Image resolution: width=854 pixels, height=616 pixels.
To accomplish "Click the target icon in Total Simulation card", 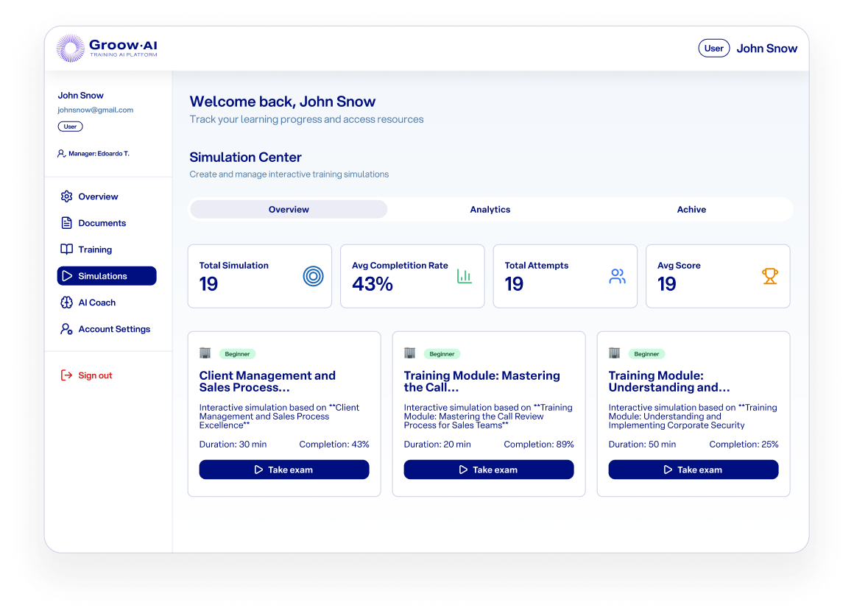I will [313, 277].
